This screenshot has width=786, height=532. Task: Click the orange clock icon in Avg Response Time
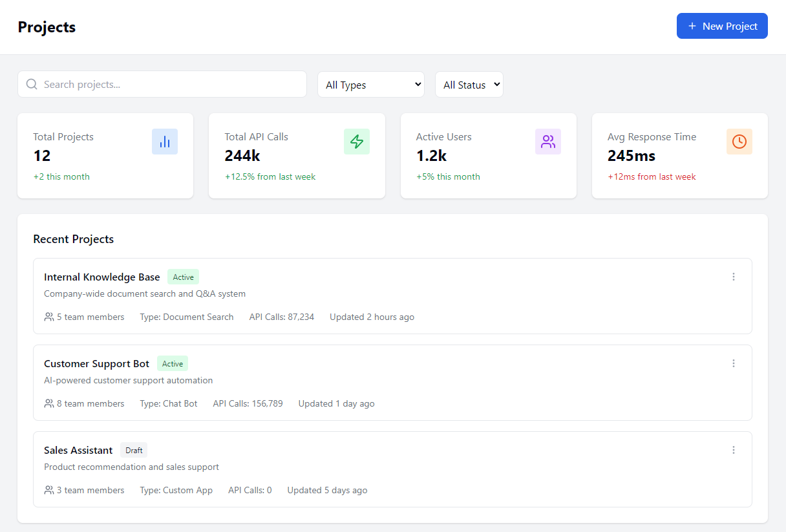[x=739, y=142]
